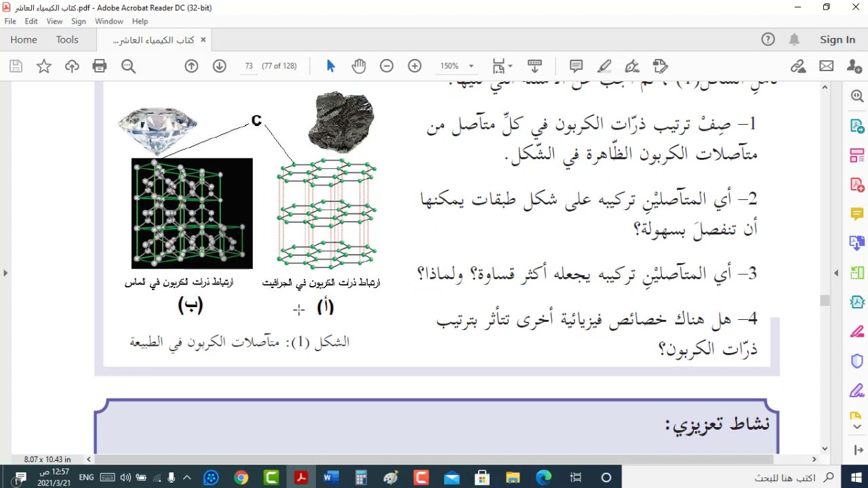This screenshot has height=488, width=868.
Task: Click the share with others icon
Action: [x=854, y=66]
